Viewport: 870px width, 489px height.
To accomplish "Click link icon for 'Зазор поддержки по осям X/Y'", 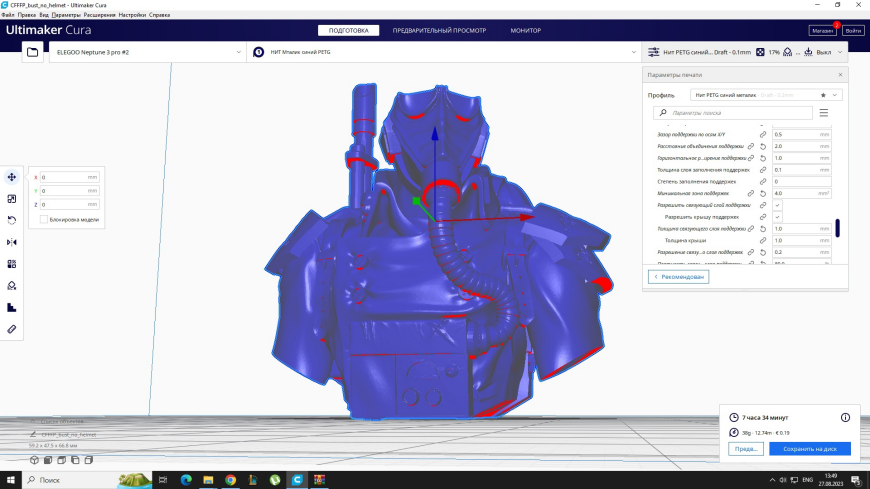I will click(x=763, y=135).
